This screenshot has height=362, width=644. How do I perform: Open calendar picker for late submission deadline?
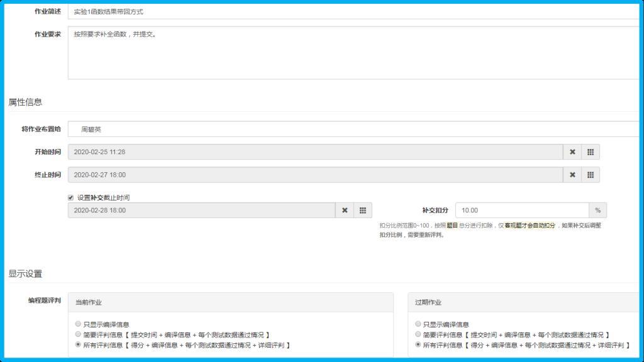pyautogui.click(x=363, y=210)
